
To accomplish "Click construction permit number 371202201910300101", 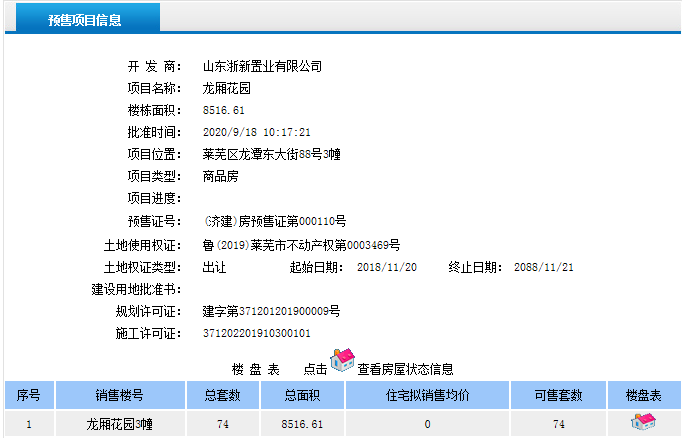I will click(257, 333).
